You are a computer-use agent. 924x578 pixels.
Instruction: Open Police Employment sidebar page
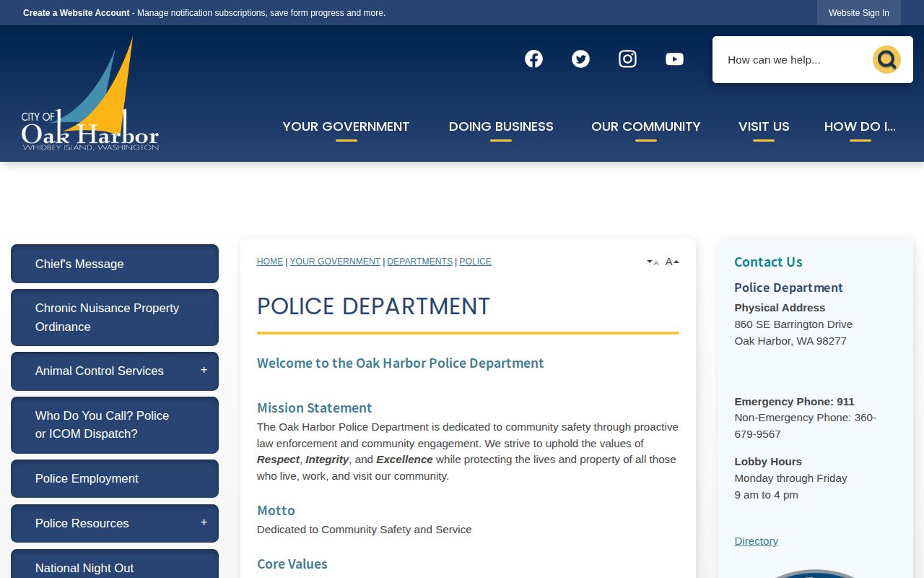click(115, 478)
